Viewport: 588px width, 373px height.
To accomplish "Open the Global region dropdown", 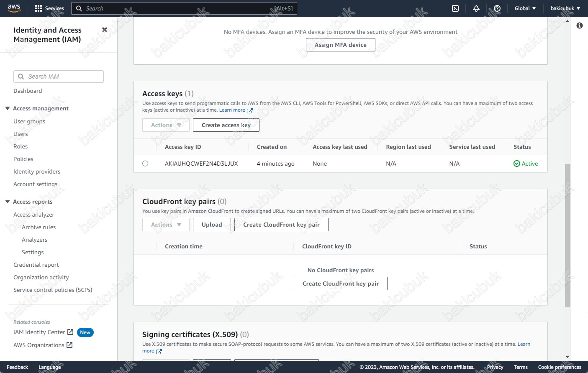I will (525, 8).
